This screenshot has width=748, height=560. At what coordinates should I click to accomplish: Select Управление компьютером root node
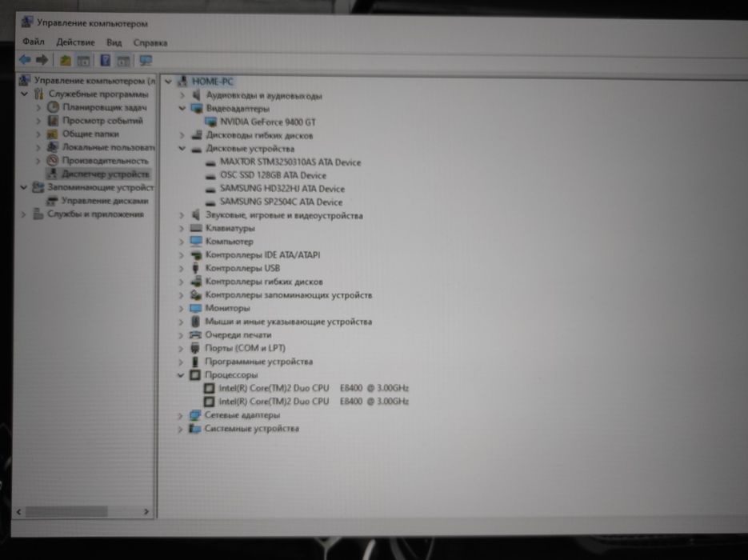coord(94,81)
